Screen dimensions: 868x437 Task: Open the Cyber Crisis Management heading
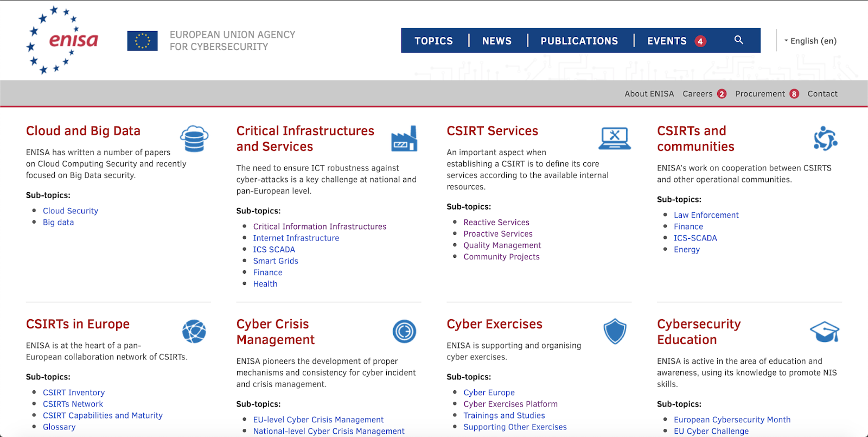point(275,332)
